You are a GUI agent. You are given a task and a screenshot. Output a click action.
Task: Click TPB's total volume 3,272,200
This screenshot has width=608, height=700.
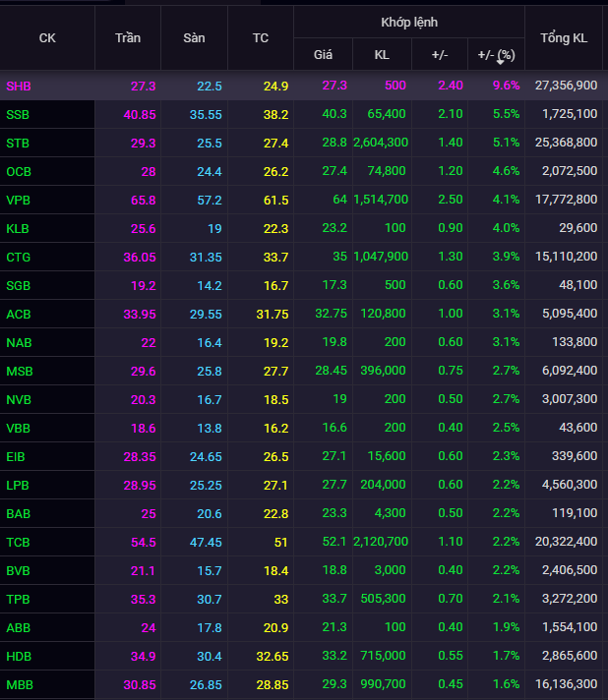point(569,599)
